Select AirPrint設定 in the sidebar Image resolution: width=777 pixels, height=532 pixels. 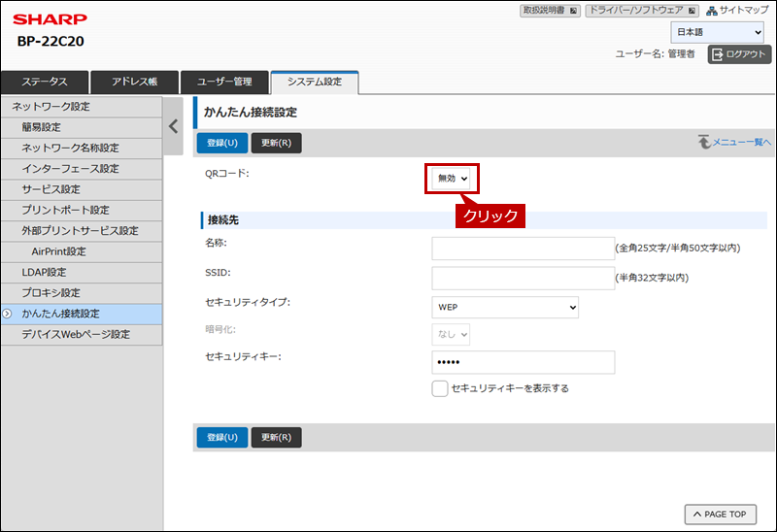(58, 251)
